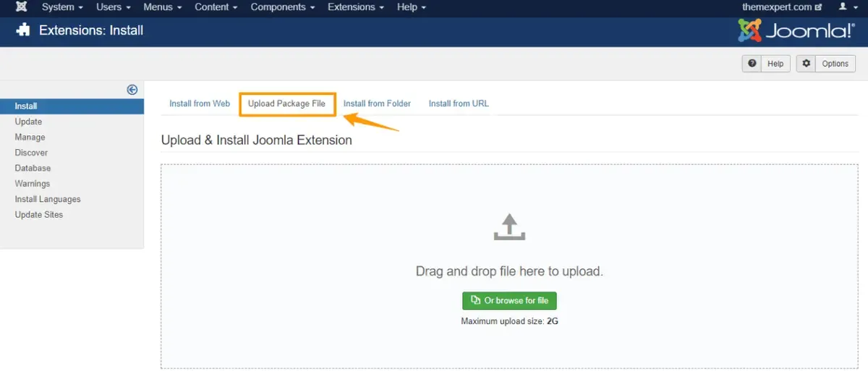The image size is (868, 377).
Task: Click the drag and drop upload area
Action: click(x=509, y=267)
